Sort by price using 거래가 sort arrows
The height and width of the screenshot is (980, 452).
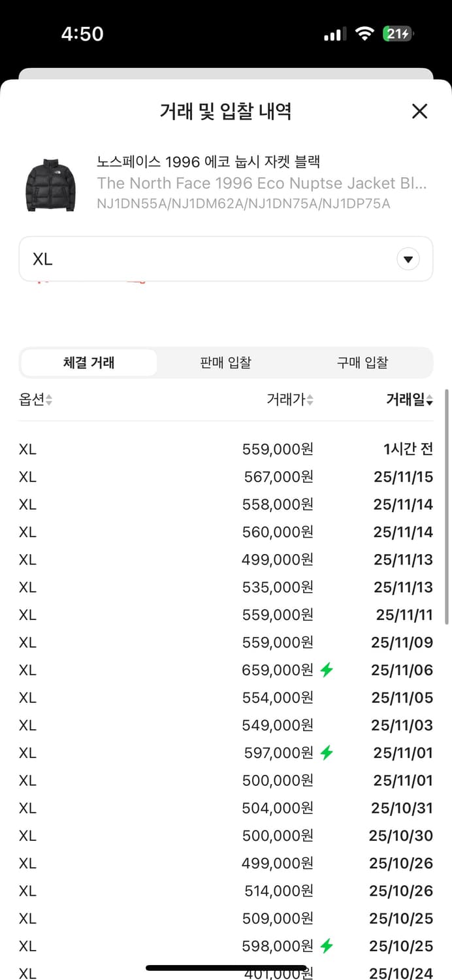310,400
